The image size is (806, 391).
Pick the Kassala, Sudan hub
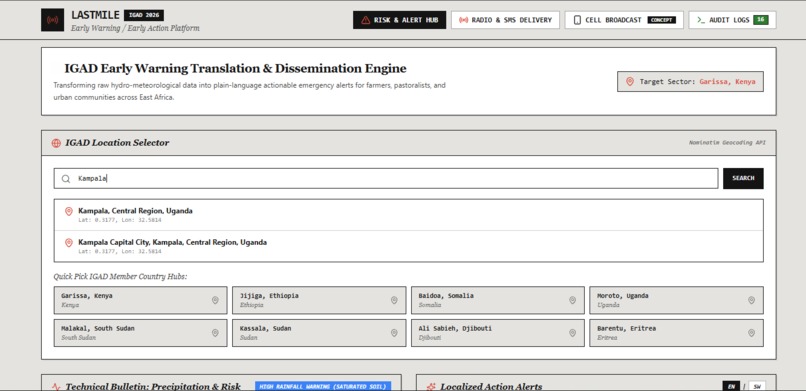(x=319, y=333)
